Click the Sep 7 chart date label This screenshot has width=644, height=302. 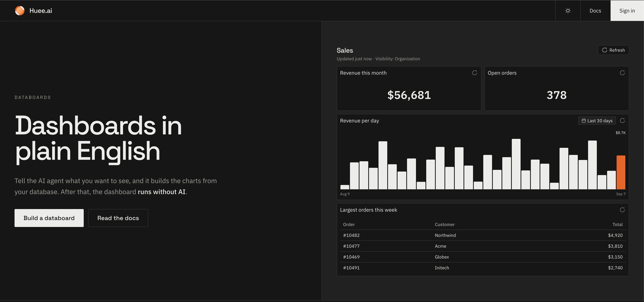tap(621, 194)
